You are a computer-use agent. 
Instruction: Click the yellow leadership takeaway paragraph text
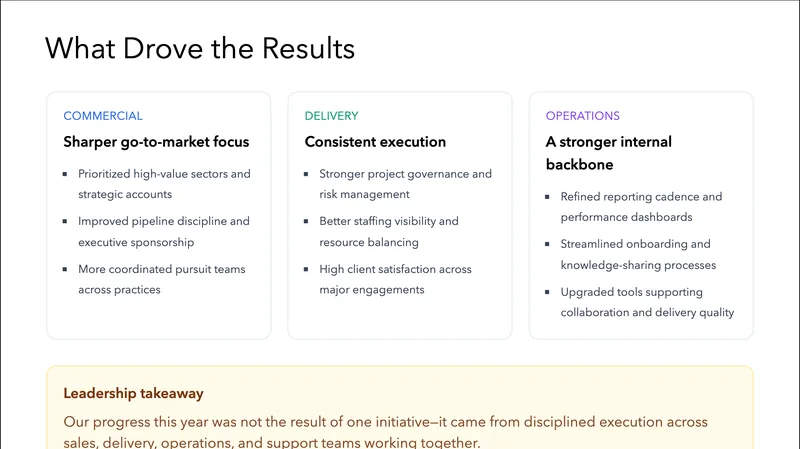click(385, 432)
